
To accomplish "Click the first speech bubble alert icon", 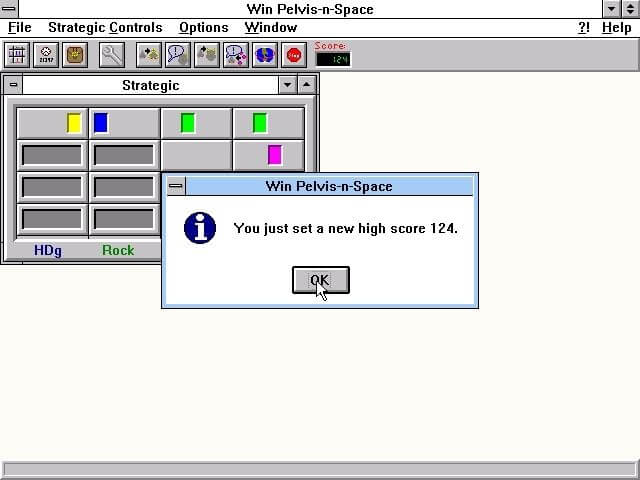I will (x=178, y=55).
